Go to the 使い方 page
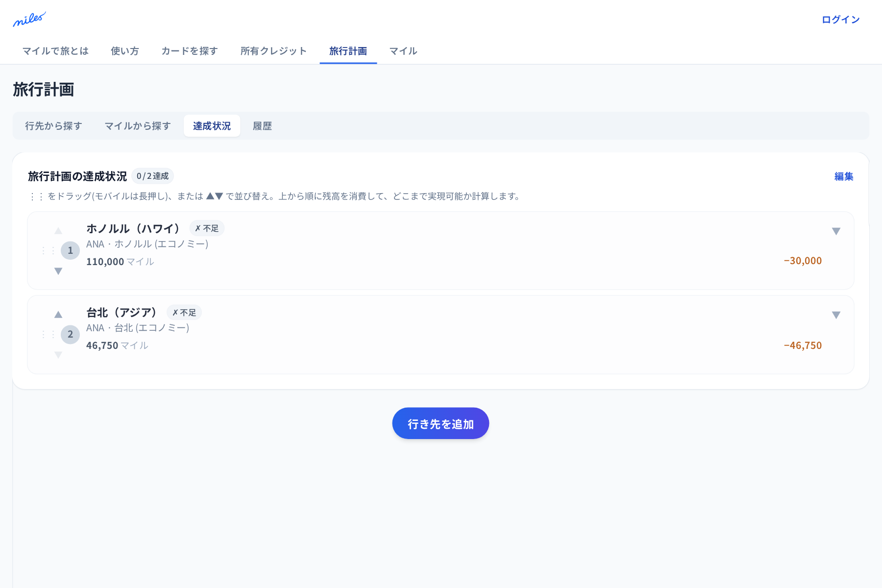The height and width of the screenshot is (588, 882). pyautogui.click(x=125, y=51)
